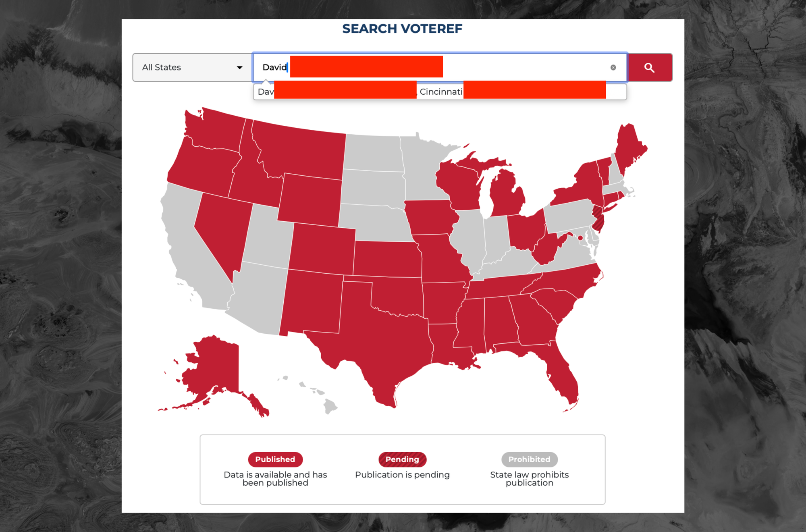Expand the All States dropdown
Viewport: 806px width, 532px height.
click(190, 67)
